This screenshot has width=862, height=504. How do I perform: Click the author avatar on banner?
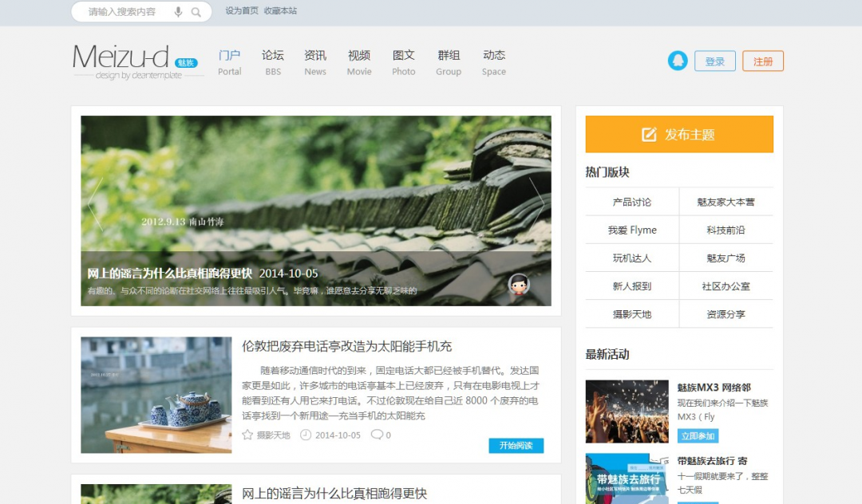click(x=519, y=284)
